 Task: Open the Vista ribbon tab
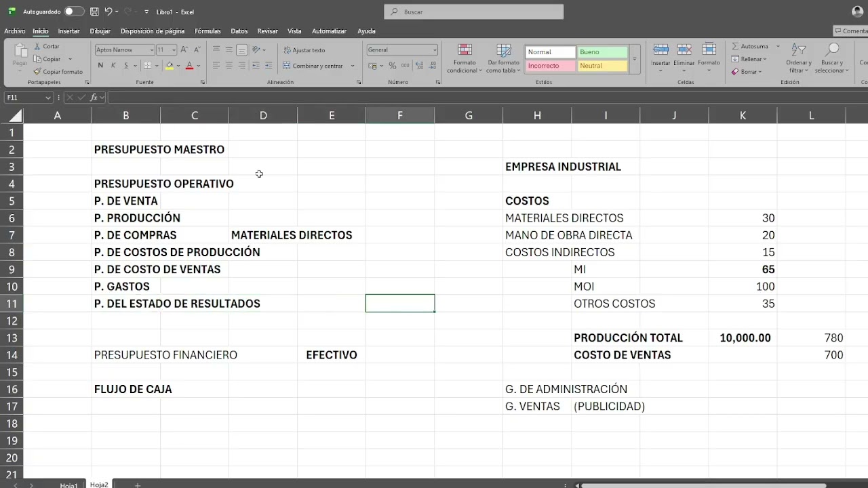click(294, 31)
